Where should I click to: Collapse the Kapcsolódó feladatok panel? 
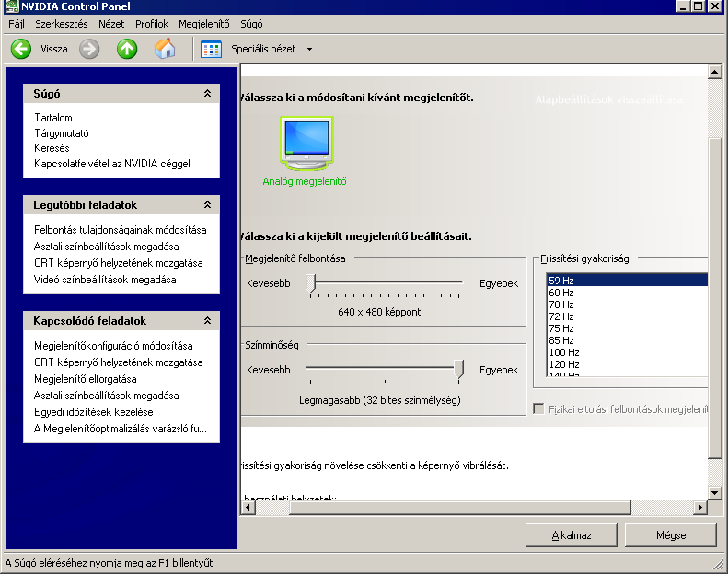tap(207, 321)
